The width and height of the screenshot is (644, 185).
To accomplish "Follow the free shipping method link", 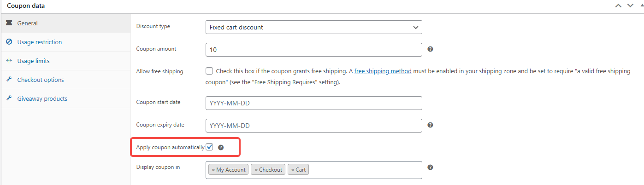I will click(x=383, y=71).
